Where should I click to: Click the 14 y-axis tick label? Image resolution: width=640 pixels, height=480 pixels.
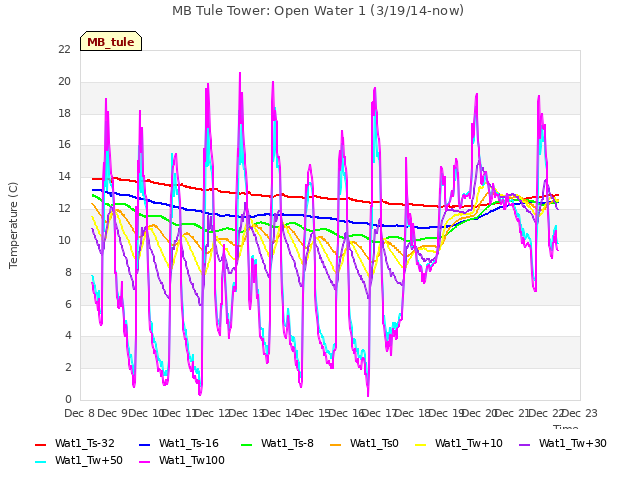coord(64,177)
